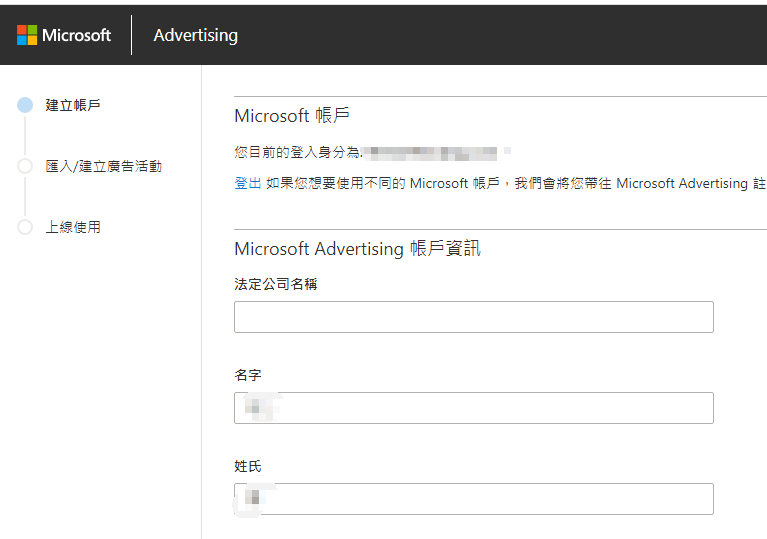Click the Microsoft four-color logo

(27, 35)
